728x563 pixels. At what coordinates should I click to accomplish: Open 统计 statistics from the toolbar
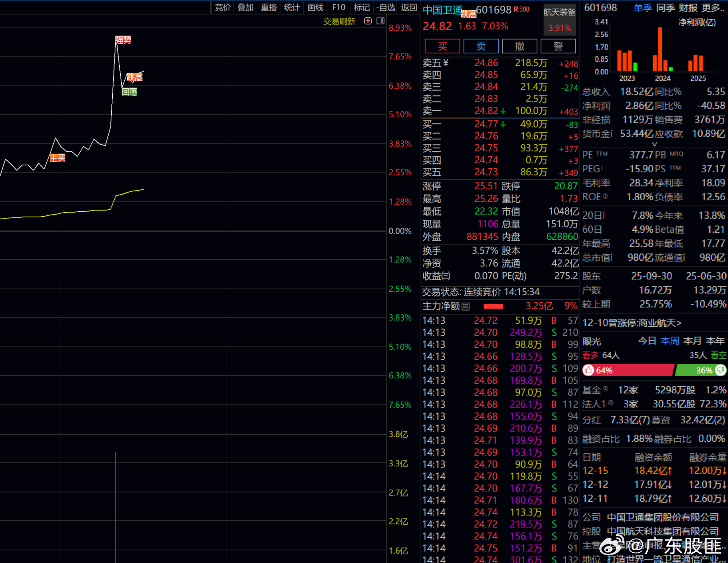tap(292, 7)
